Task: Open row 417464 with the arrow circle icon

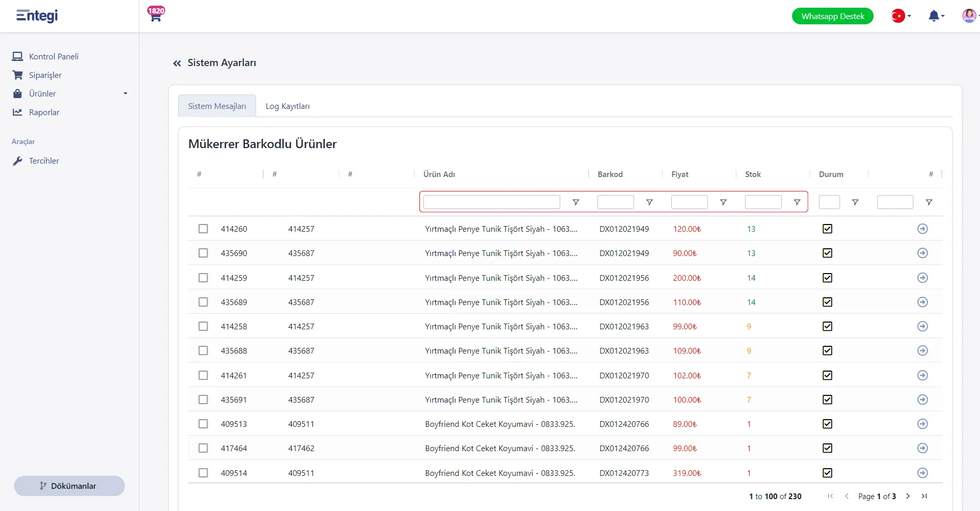Action: point(923,448)
